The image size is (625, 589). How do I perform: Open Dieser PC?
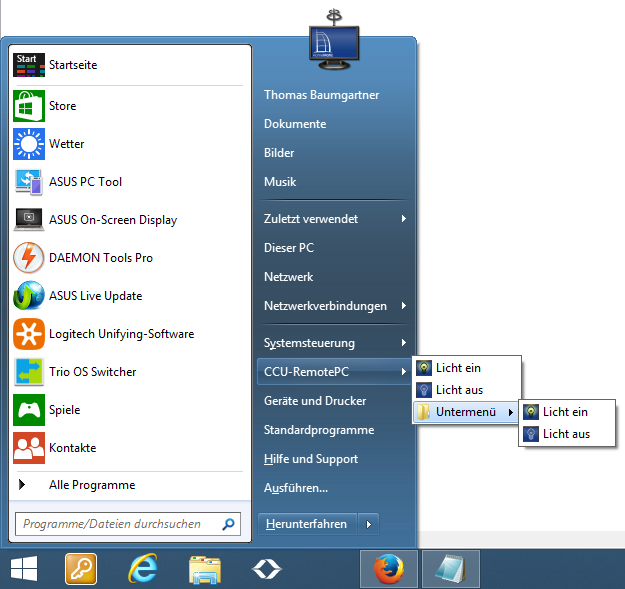click(x=289, y=248)
